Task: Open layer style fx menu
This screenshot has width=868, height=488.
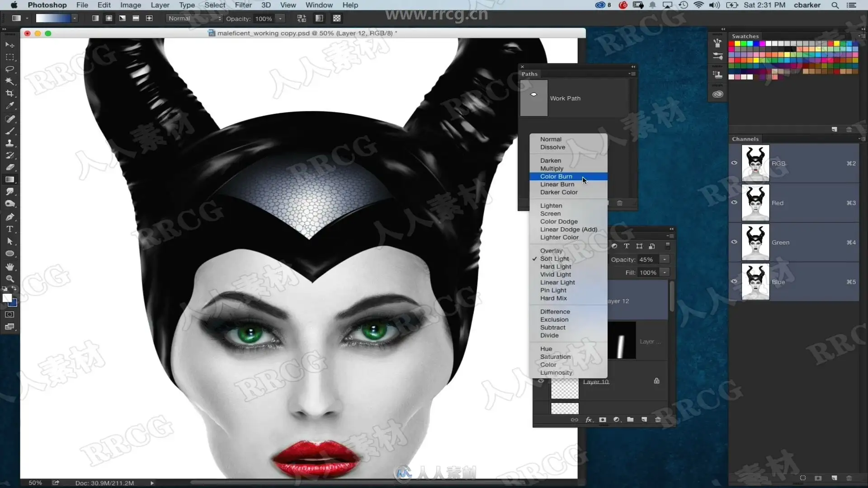Action: tap(589, 420)
